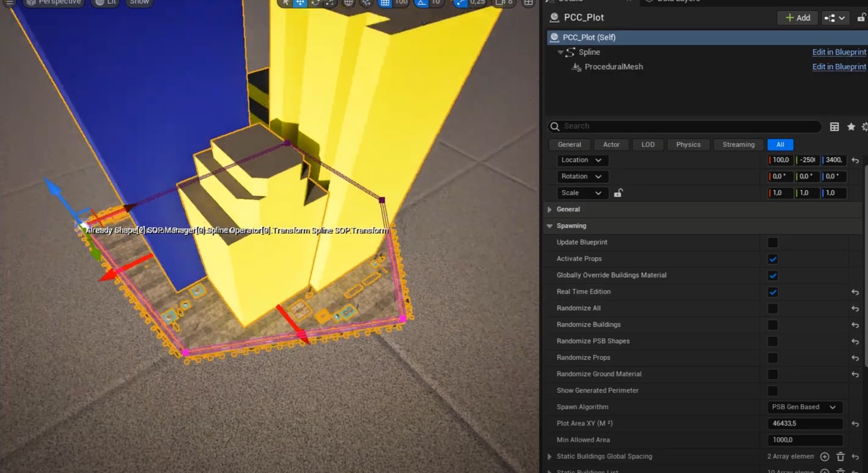This screenshot has height=473, width=868.
Task: Check Randomize Ground Material
Action: [773, 374]
